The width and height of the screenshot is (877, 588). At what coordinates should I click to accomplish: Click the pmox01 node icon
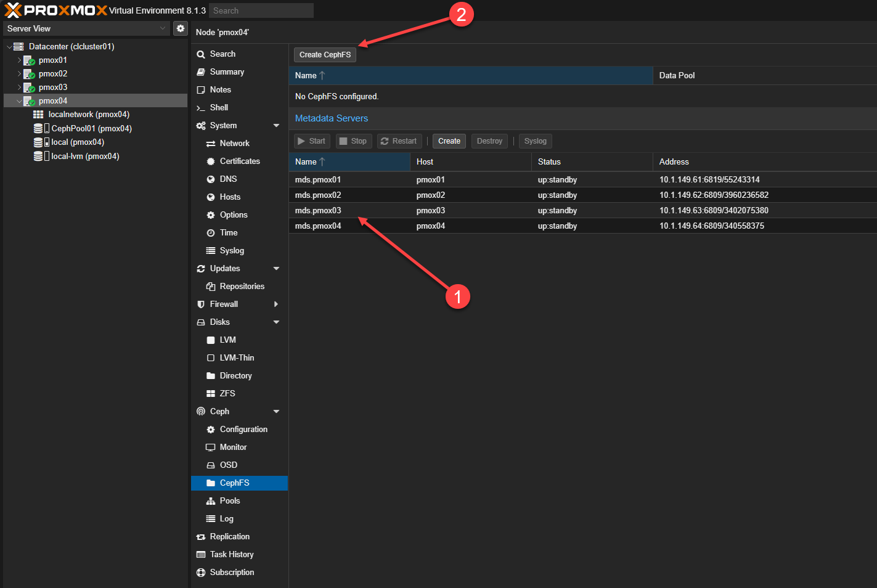(x=29, y=60)
